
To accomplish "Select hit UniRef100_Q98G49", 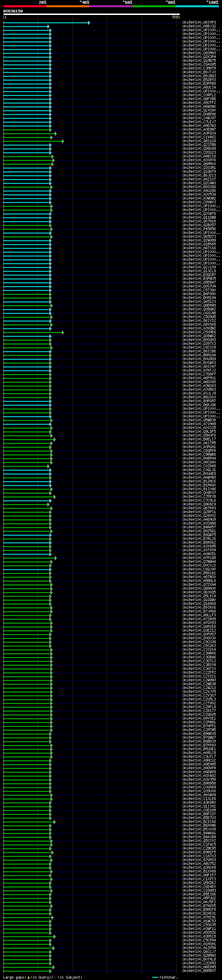I will click(199, 148).
